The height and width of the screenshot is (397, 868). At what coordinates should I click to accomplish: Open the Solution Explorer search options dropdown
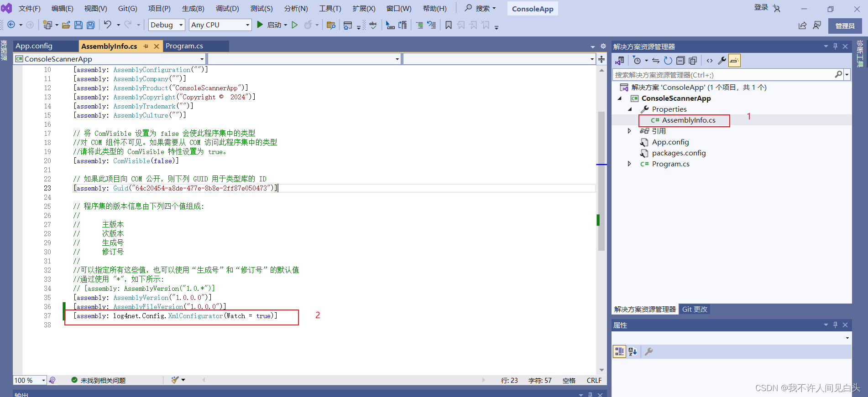click(847, 74)
